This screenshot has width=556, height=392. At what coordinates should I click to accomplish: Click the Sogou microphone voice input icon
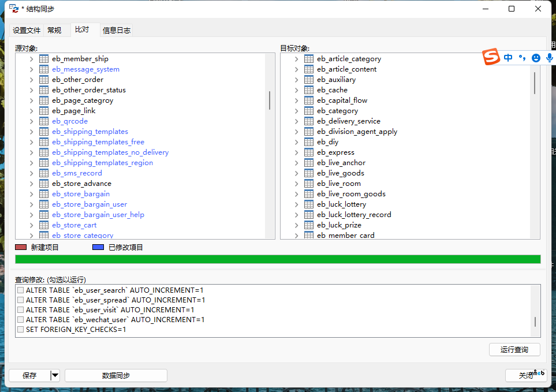(x=549, y=58)
